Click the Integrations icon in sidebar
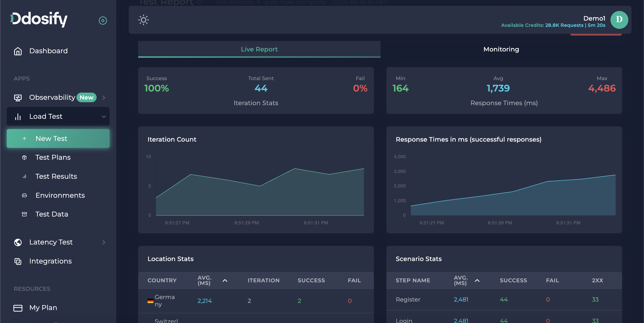The image size is (644, 323). coord(18,261)
